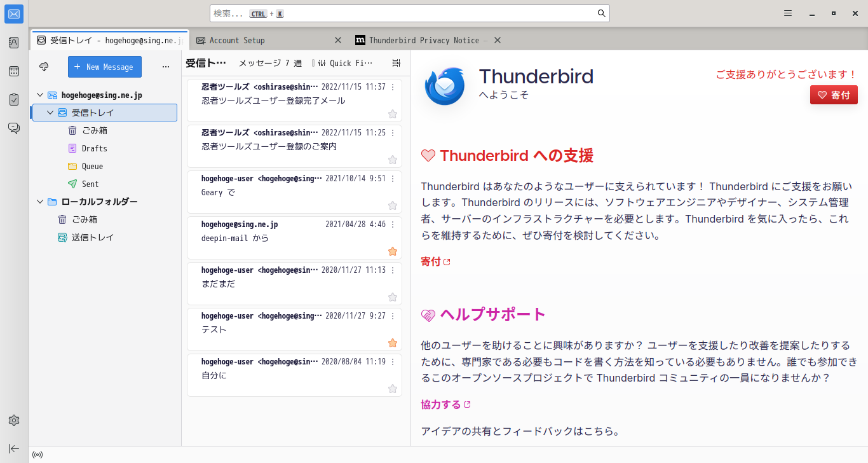The width and height of the screenshot is (868, 463).
Task: Switch to the Account Setup tab
Action: [x=269, y=40]
